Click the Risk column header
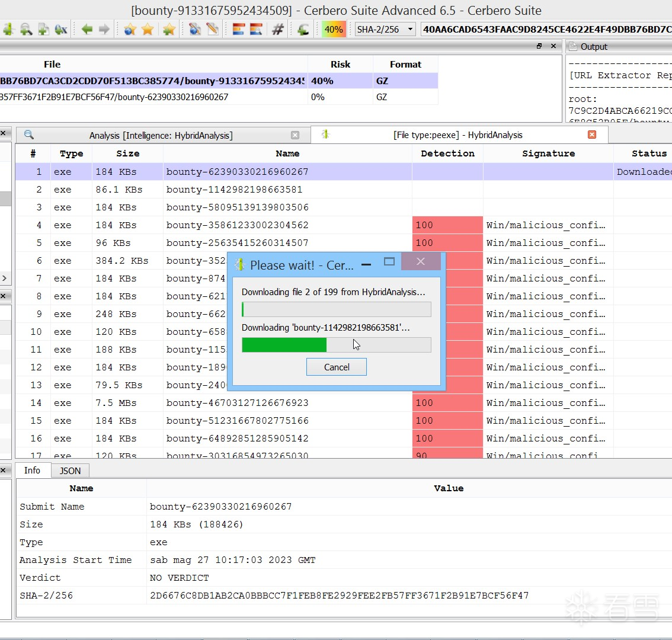The width and height of the screenshot is (672, 640). click(340, 65)
